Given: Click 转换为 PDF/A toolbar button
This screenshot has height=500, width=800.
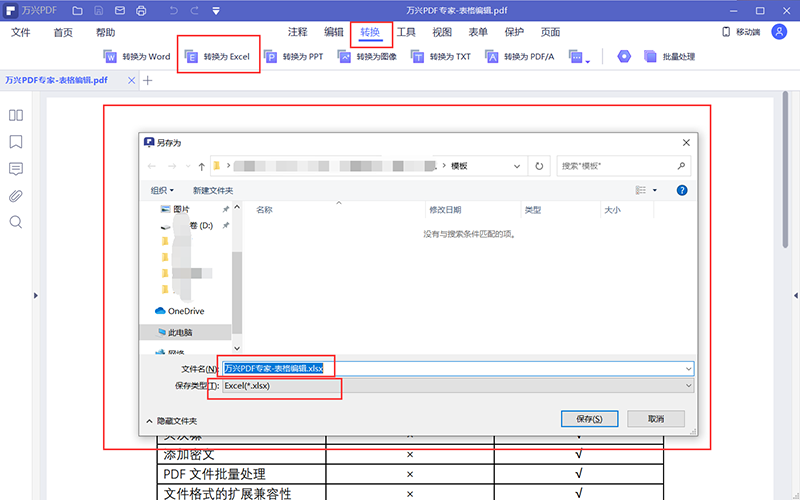Looking at the screenshot, I should pyautogui.click(x=519, y=57).
